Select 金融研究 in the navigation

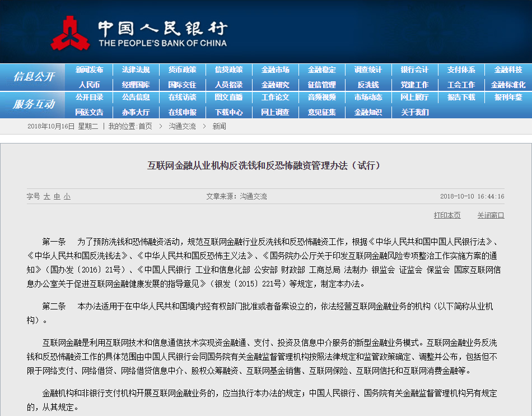[x=275, y=85]
